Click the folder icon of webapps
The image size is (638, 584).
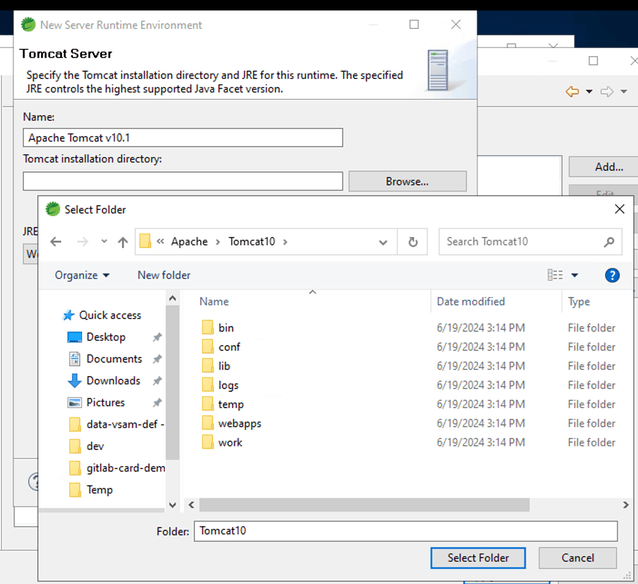(208, 423)
